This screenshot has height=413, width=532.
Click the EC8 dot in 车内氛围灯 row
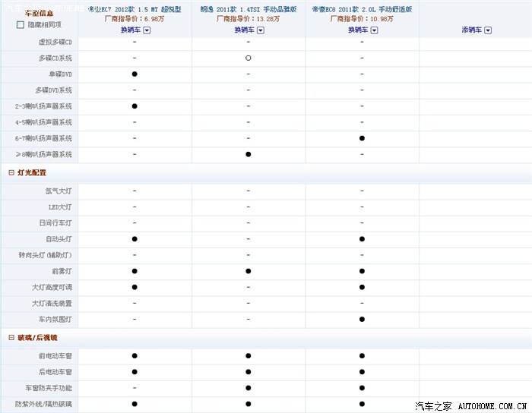coord(362,319)
